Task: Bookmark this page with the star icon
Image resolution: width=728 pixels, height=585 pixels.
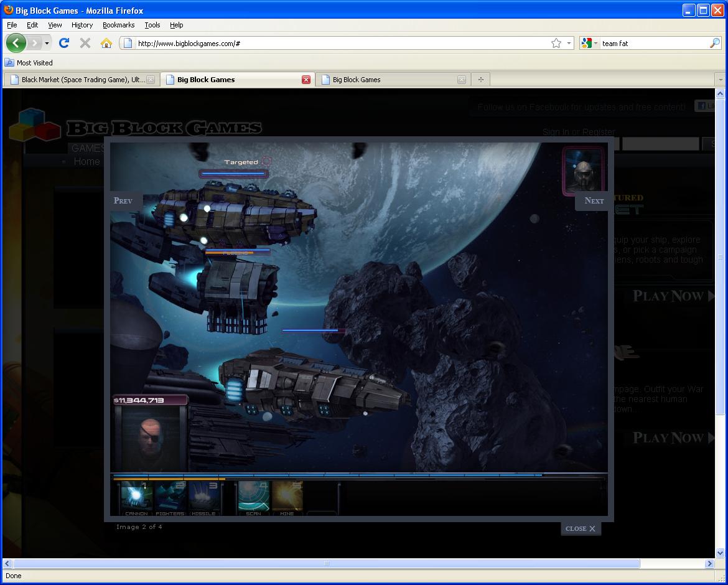Action: (556, 43)
